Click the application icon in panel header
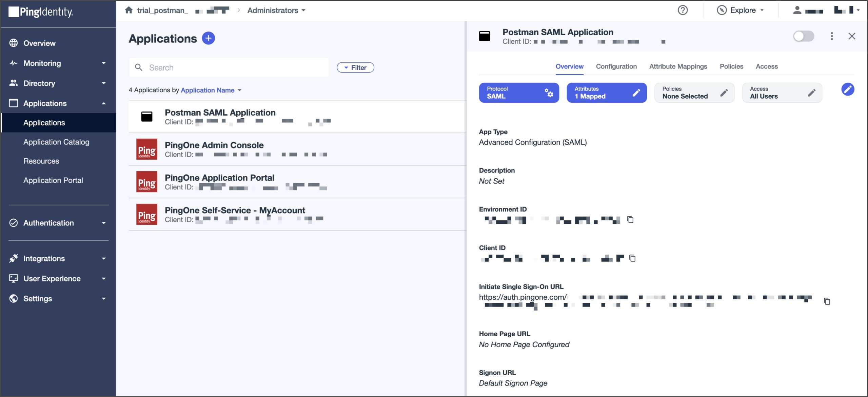868x397 pixels. (x=485, y=36)
